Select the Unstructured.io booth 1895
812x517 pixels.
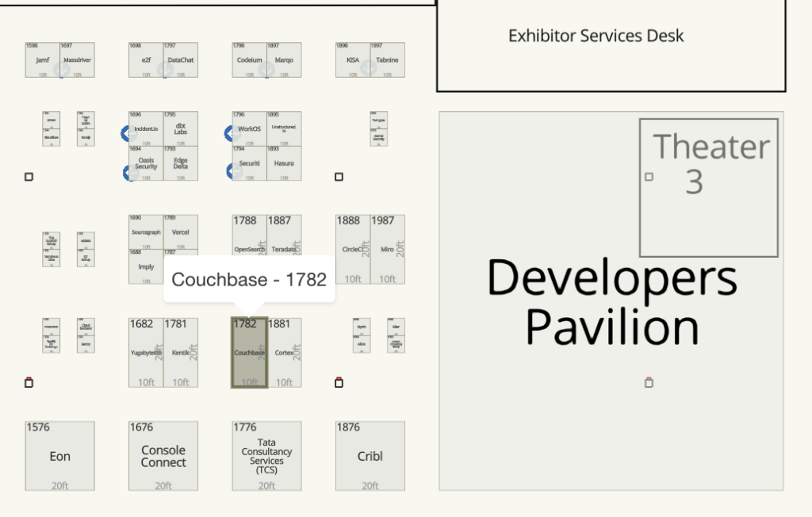click(x=285, y=129)
